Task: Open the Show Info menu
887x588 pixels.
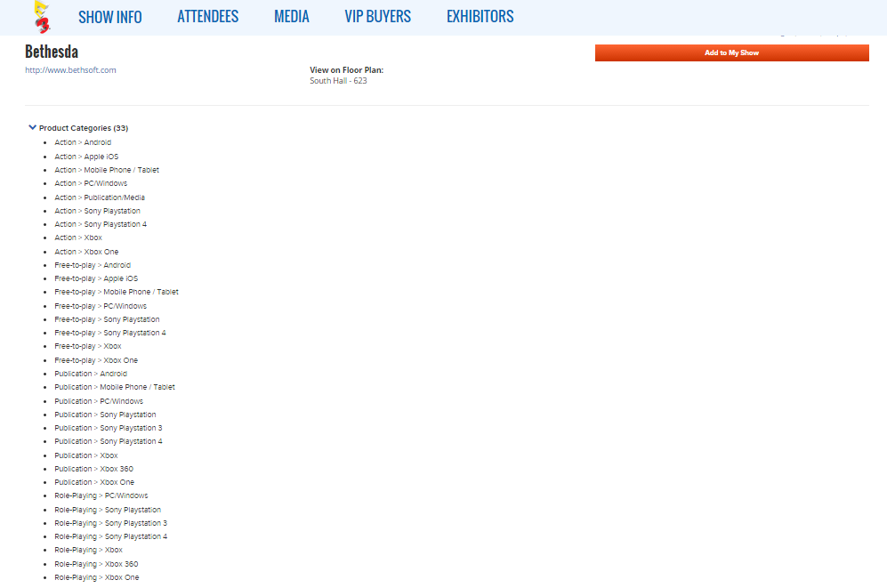Action: coord(109,17)
